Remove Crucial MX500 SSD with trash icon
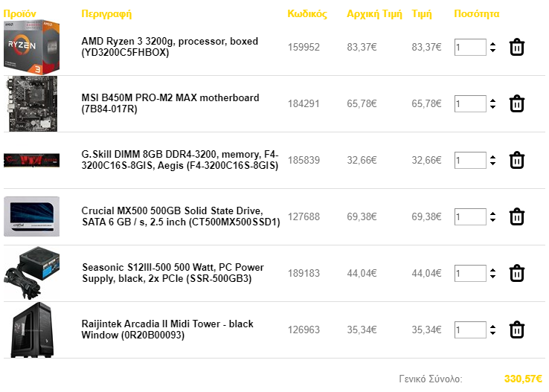549x392 pixels. pyautogui.click(x=516, y=216)
